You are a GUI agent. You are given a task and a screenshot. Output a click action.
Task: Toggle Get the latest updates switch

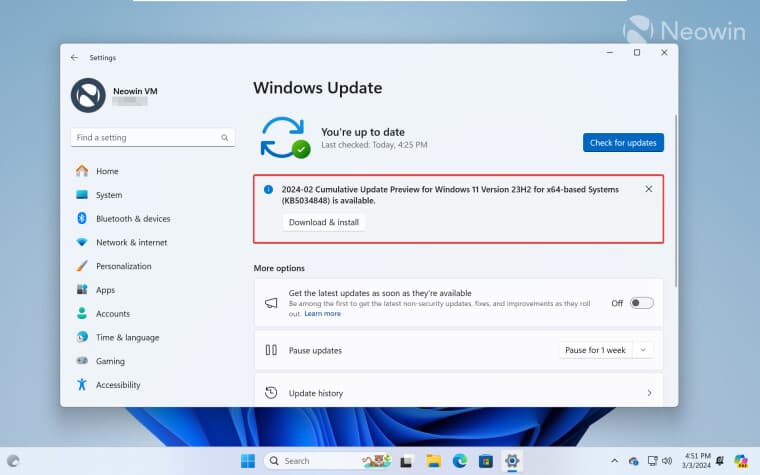click(641, 303)
